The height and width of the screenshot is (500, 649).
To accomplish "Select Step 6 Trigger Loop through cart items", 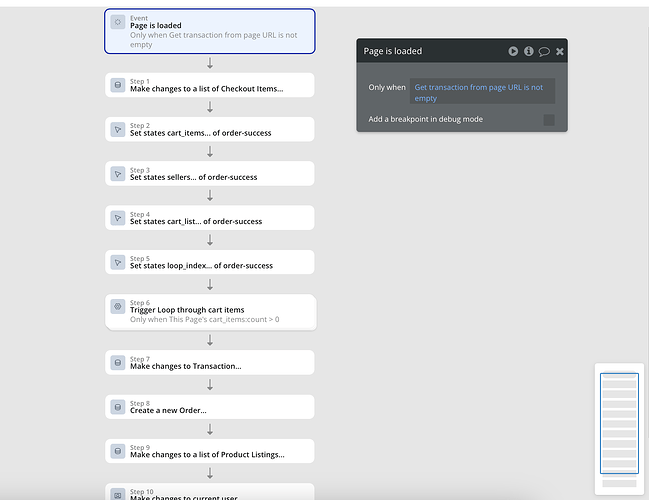I will tap(211, 312).
